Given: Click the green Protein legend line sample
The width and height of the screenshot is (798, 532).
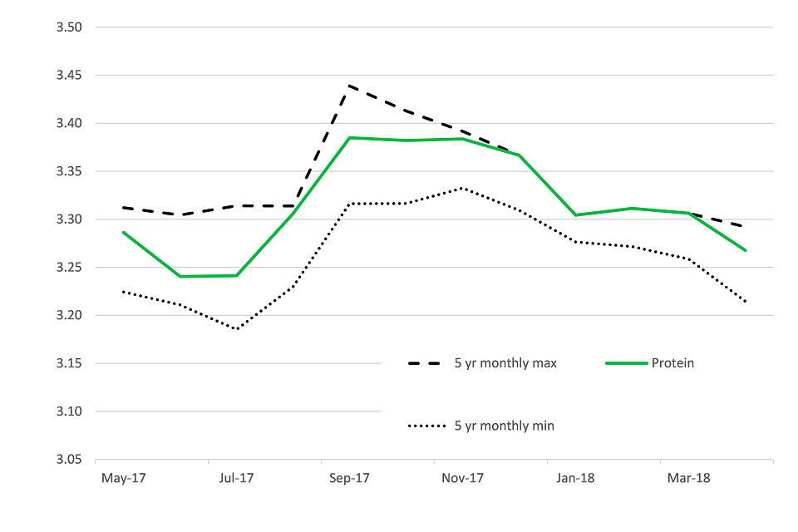Looking at the screenshot, I should click(625, 363).
